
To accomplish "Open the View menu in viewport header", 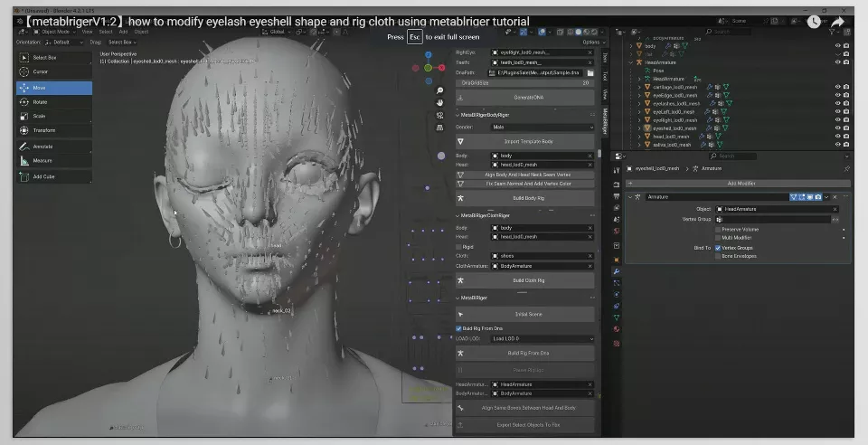I will 87,32.
